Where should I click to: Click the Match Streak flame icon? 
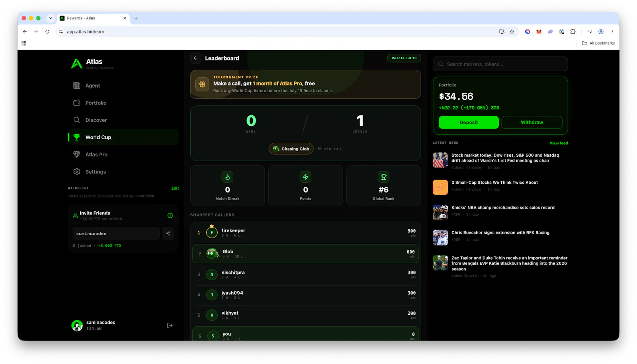227,177
